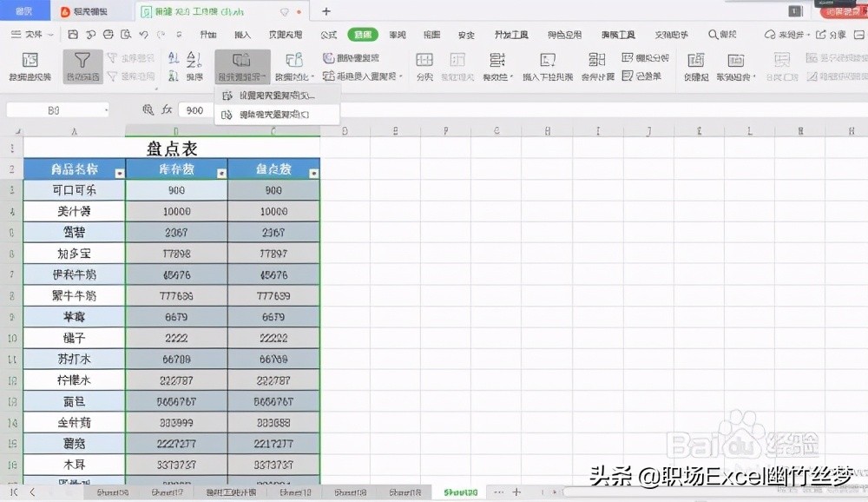
Task: Insert a drop-down list via its ribbon icon
Action: (547, 68)
